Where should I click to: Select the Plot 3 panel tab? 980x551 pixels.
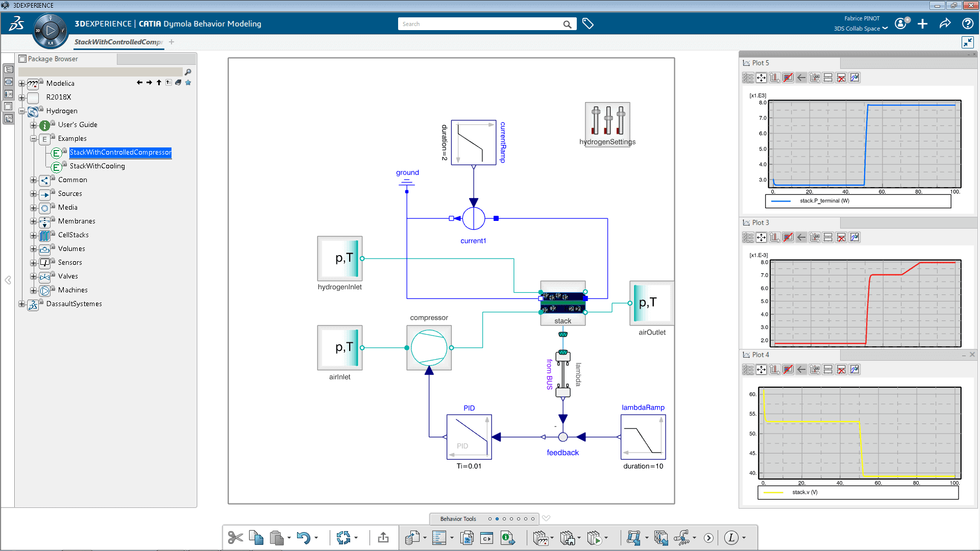(760, 222)
